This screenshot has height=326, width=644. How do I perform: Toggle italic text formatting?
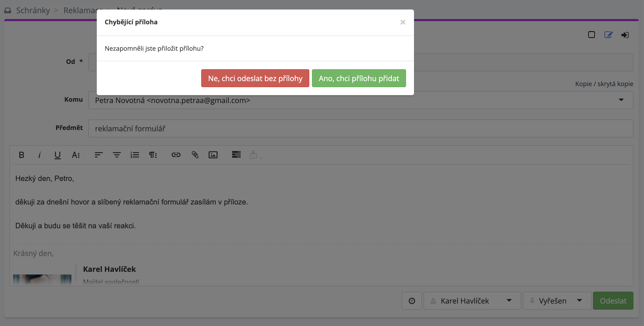point(39,155)
